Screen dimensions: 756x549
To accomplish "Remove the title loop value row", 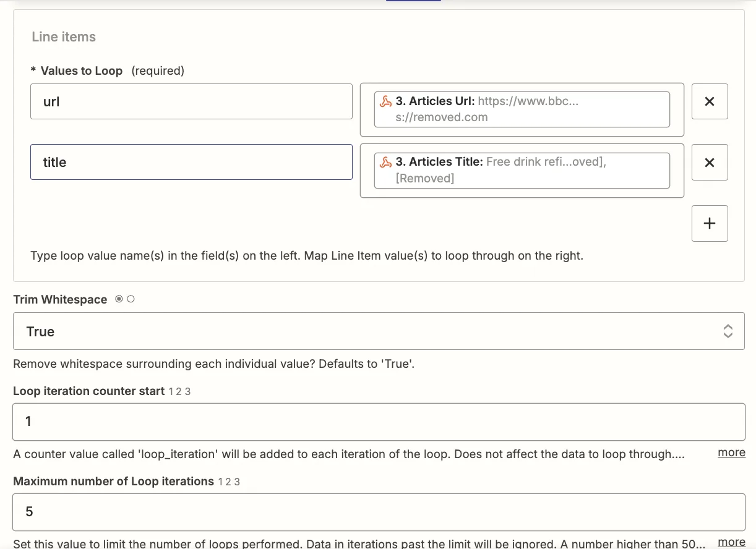I will point(710,162).
